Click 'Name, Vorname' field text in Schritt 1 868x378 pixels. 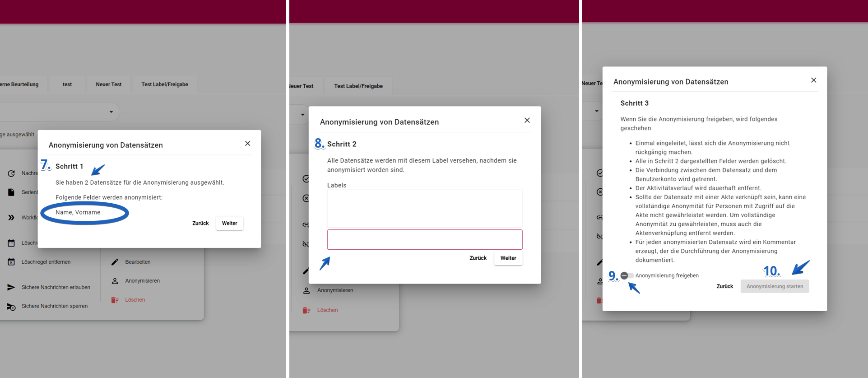click(x=78, y=212)
